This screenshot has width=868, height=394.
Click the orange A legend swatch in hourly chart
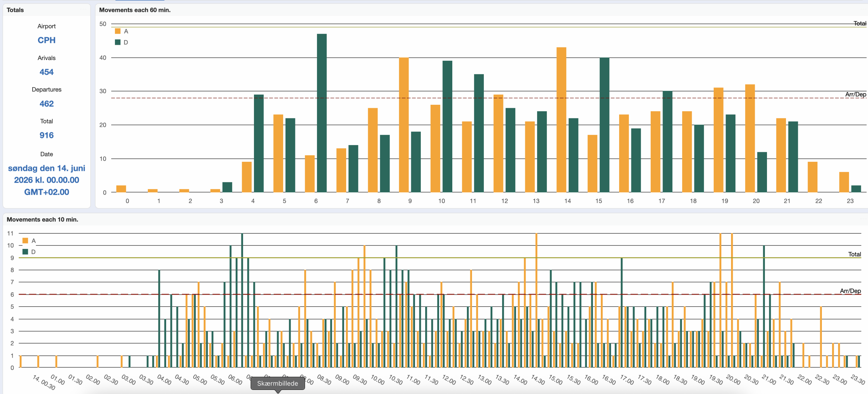pyautogui.click(x=118, y=31)
